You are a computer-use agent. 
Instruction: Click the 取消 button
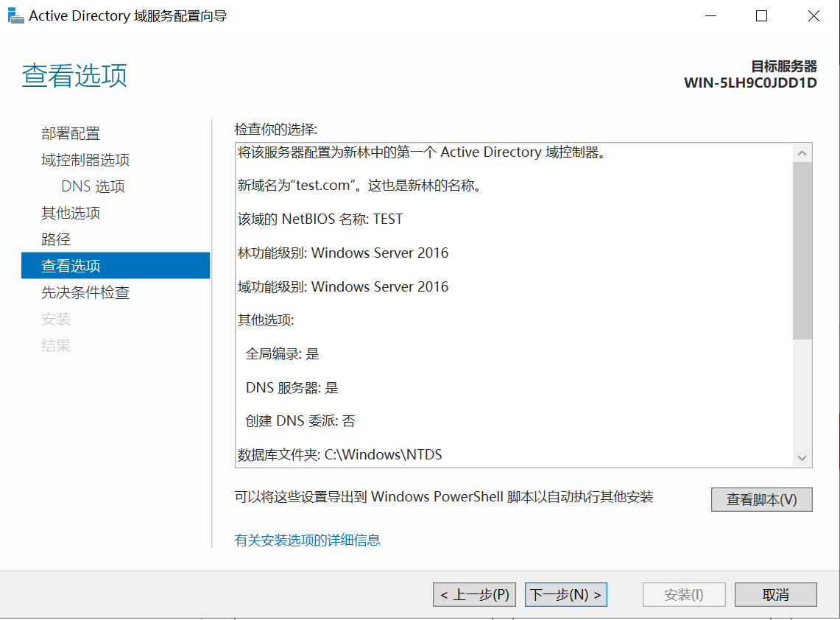pyautogui.click(x=775, y=594)
